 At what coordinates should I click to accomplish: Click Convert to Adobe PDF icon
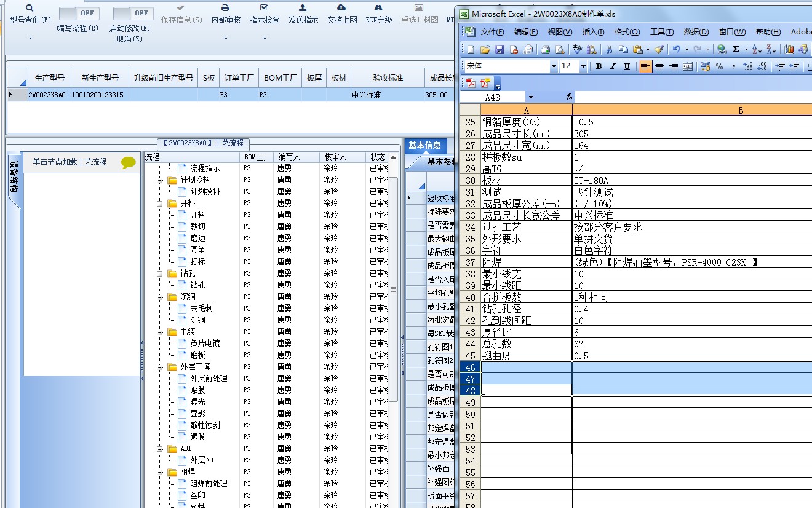coord(471,83)
